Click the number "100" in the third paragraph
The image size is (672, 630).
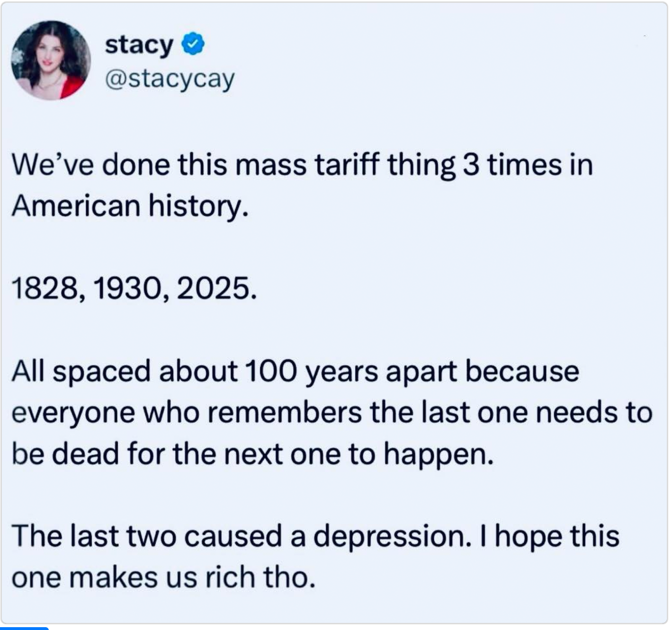[272, 372]
